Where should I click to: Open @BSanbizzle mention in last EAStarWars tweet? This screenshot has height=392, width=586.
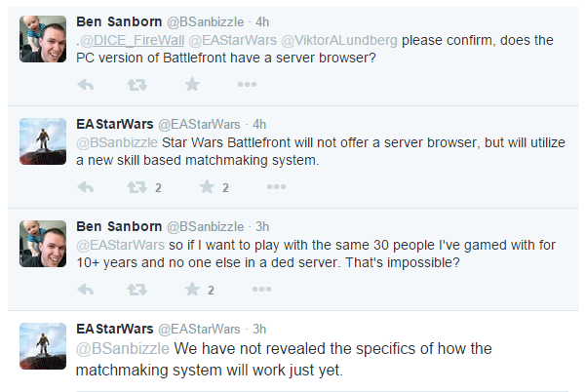point(123,349)
